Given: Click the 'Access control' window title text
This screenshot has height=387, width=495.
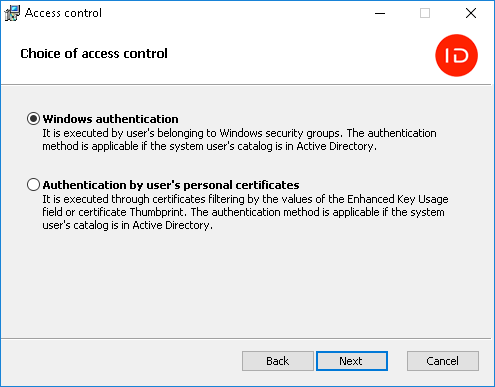Looking at the screenshot, I should click(x=63, y=13).
